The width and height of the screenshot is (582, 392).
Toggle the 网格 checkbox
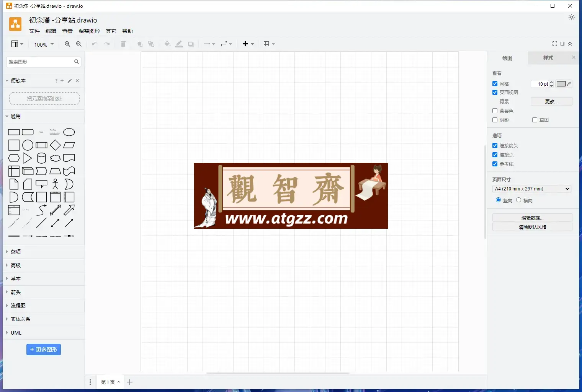click(495, 83)
